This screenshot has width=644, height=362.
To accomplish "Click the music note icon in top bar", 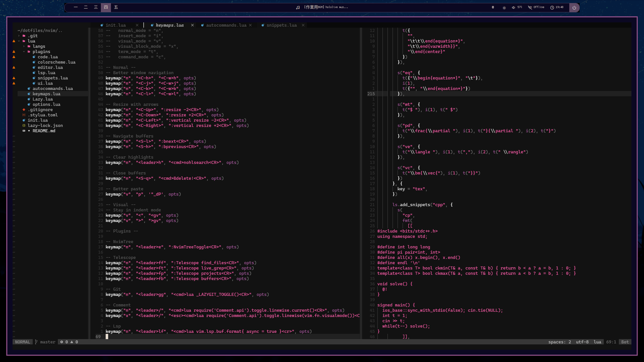I will pyautogui.click(x=298, y=8).
